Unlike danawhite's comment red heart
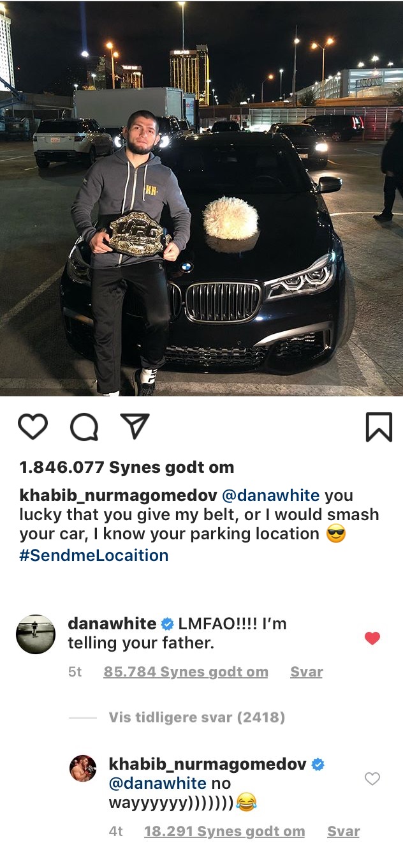Screen dimensions: 403x868 (x=372, y=638)
